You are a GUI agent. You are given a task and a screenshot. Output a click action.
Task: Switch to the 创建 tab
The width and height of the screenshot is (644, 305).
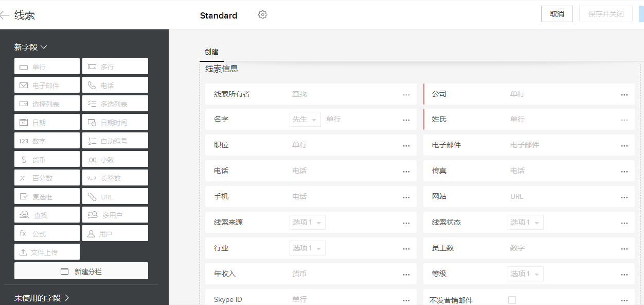pos(212,52)
